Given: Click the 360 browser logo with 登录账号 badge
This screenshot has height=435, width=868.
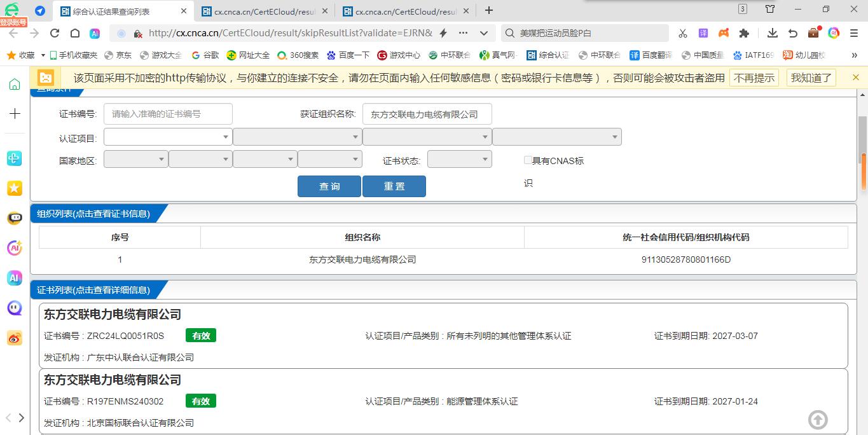Looking at the screenshot, I should [x=13, y=13].
